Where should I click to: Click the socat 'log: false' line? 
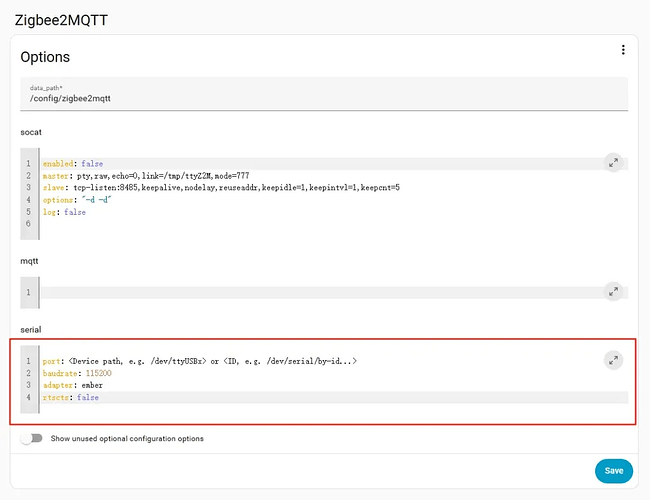pyautogui.click(x=64, y=212)
